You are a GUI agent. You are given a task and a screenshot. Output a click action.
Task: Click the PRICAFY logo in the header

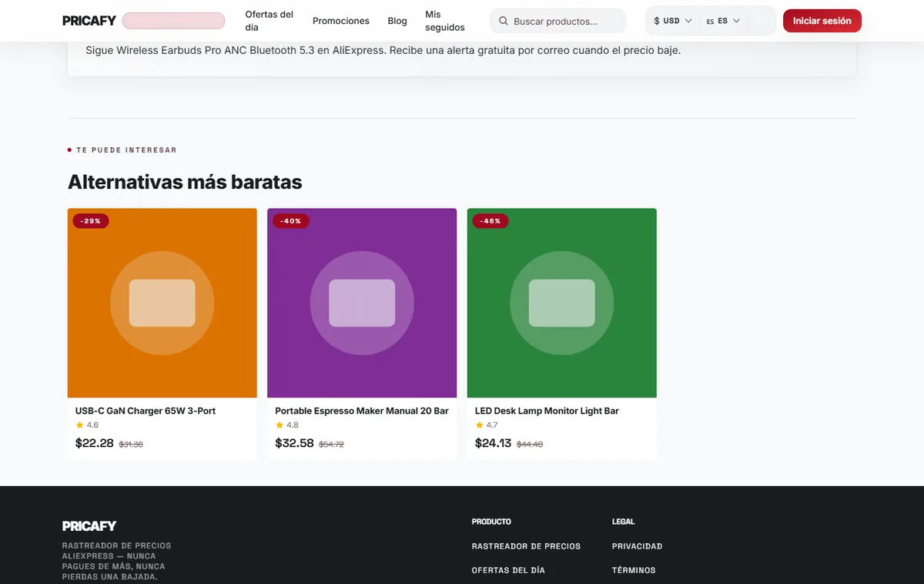[x=89, y=21]
